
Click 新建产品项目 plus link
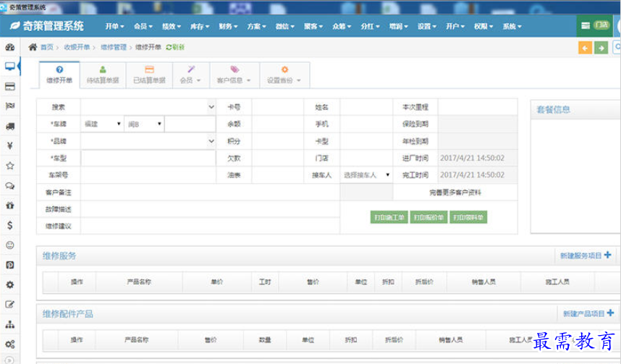pyautogui.click(x=588, y=313)
